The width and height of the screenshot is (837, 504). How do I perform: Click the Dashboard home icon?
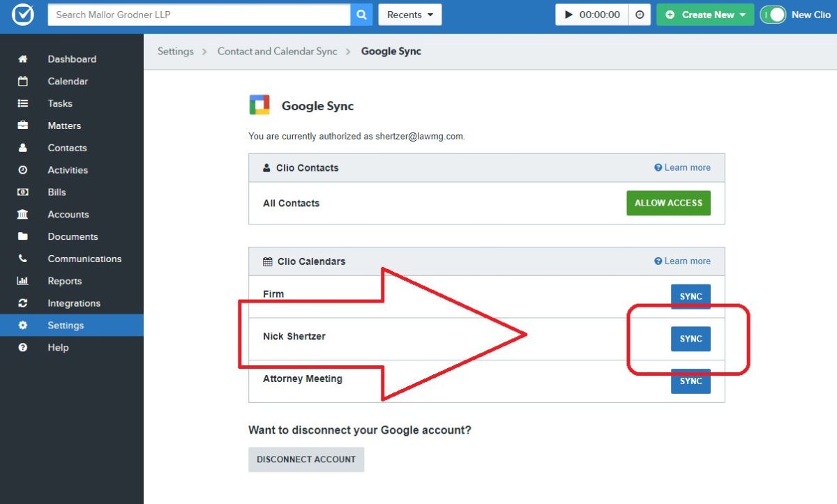click(x=23, y=59)
